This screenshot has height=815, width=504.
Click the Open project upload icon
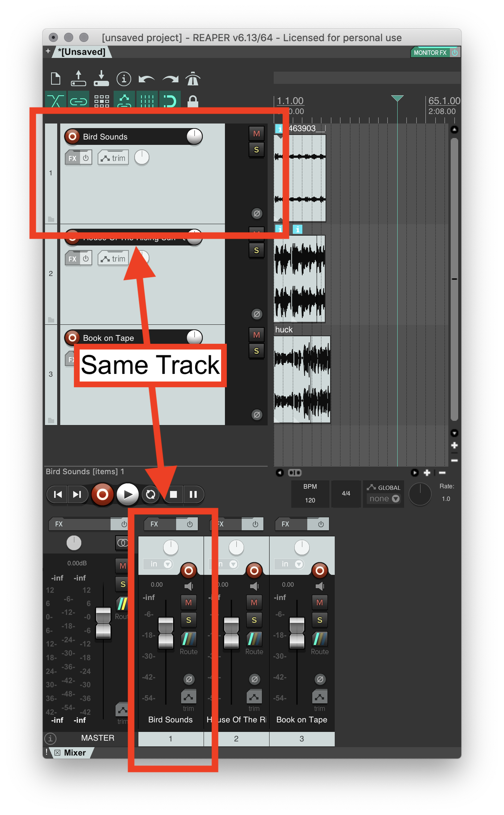point(79,78)
